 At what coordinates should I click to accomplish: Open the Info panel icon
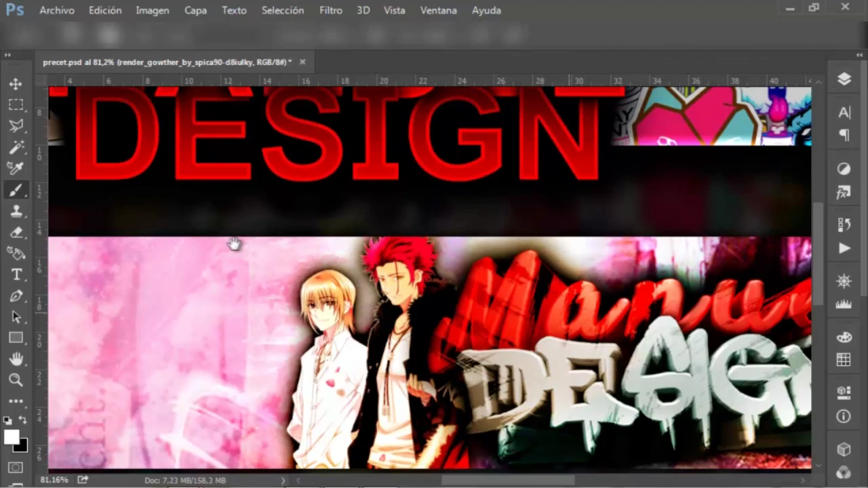point(844,416)
